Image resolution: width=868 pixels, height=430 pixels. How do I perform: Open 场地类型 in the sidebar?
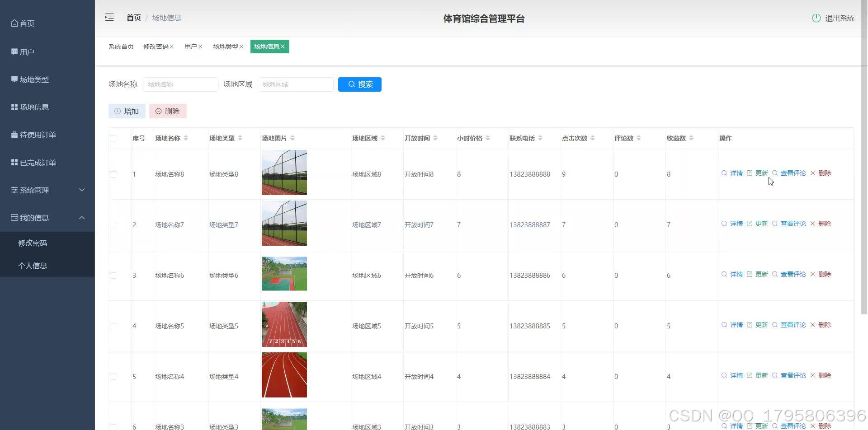47,79
